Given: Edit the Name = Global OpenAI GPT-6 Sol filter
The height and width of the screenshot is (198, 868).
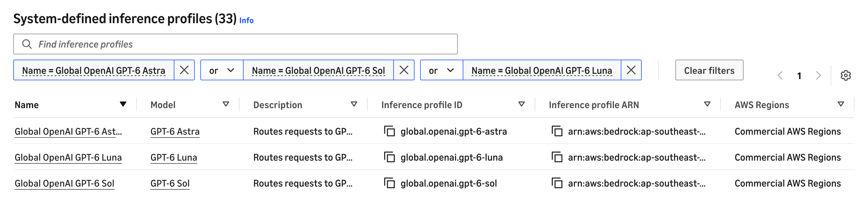Looking at the screenshot, I should pos(319,70).
